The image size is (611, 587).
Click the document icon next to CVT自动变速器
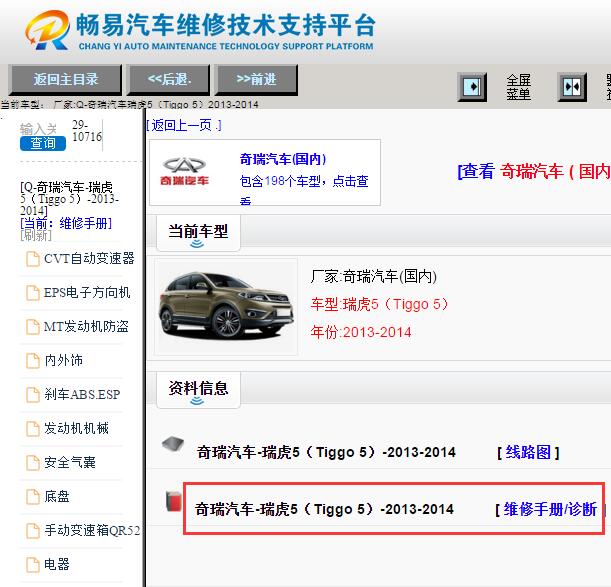tap(33, 259)
